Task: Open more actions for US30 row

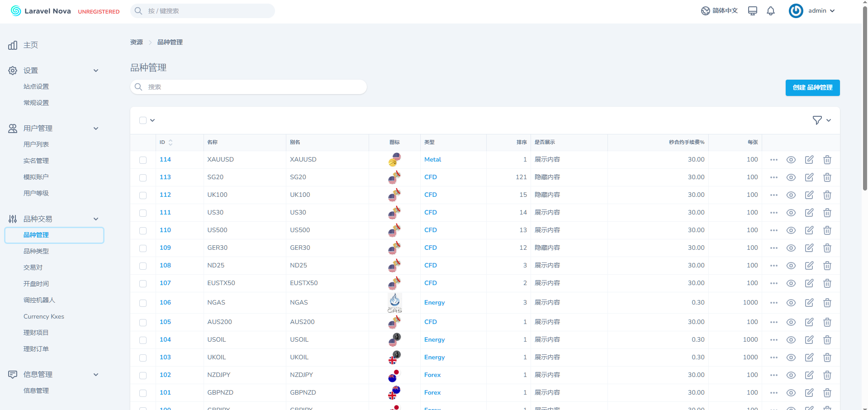Action: click(x=774, y=213)
